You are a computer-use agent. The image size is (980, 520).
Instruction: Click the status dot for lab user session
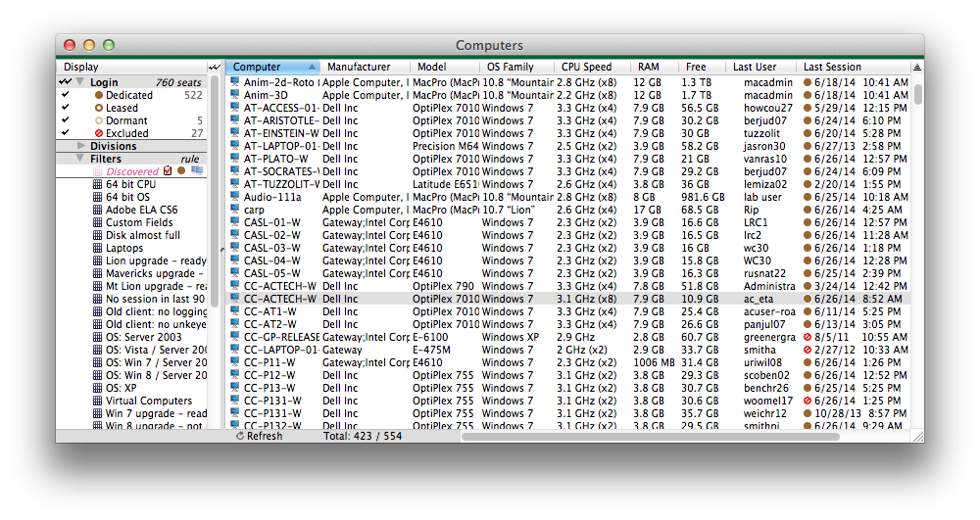pos(808,197)
